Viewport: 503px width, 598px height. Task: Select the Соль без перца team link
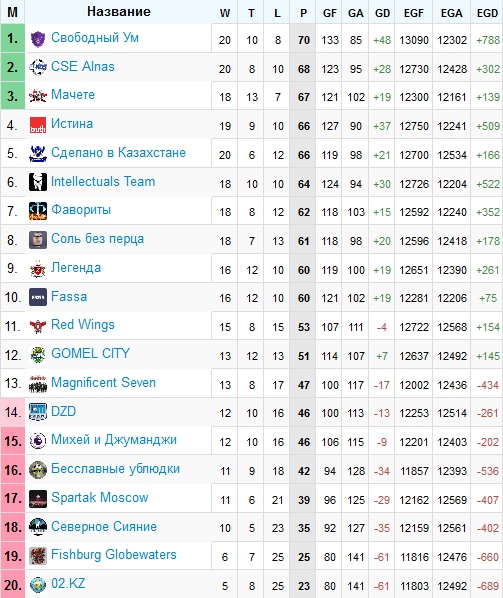[98, 239]
